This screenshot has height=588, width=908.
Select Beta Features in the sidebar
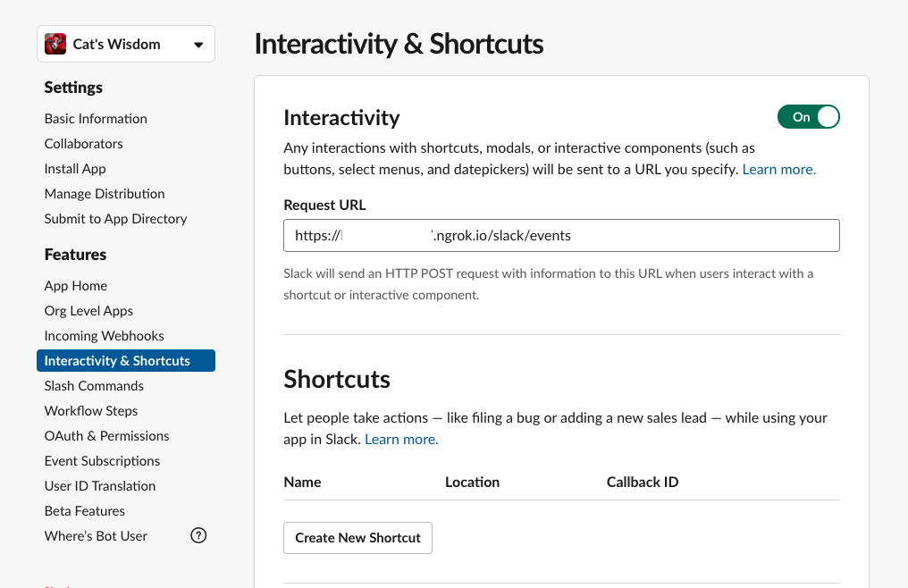click(85, 511)
